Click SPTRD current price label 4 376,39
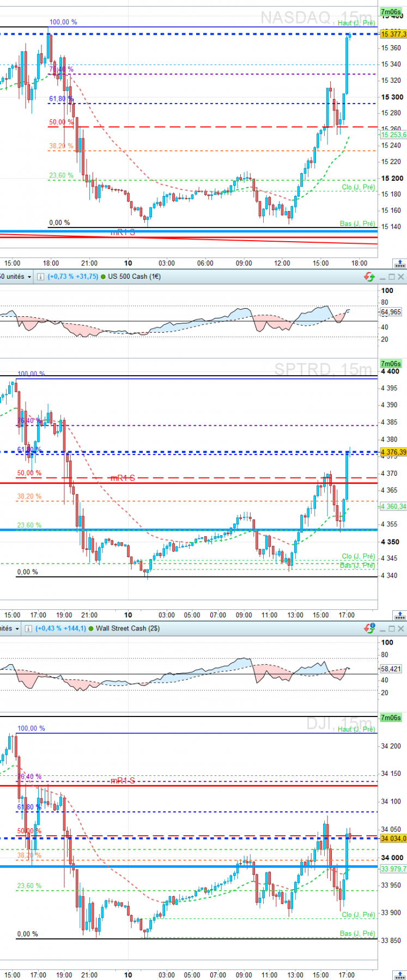Image resolution: width=407 pixels, height=980 pixels. pos(393,452)
